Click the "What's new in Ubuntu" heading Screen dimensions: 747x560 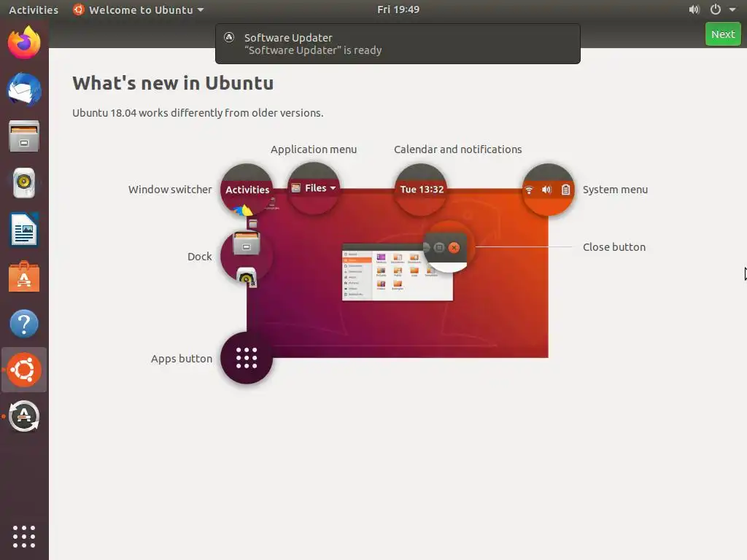(173, 83)
